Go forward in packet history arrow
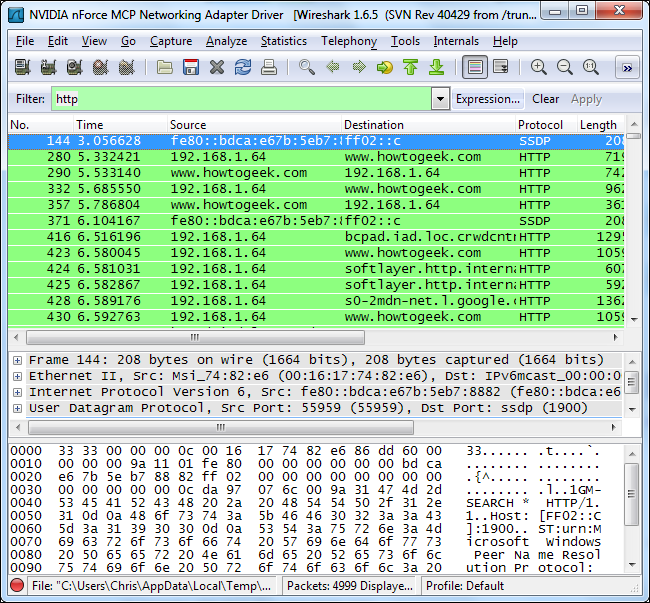This screenshot has height=603, width=650. click(359, 67)
